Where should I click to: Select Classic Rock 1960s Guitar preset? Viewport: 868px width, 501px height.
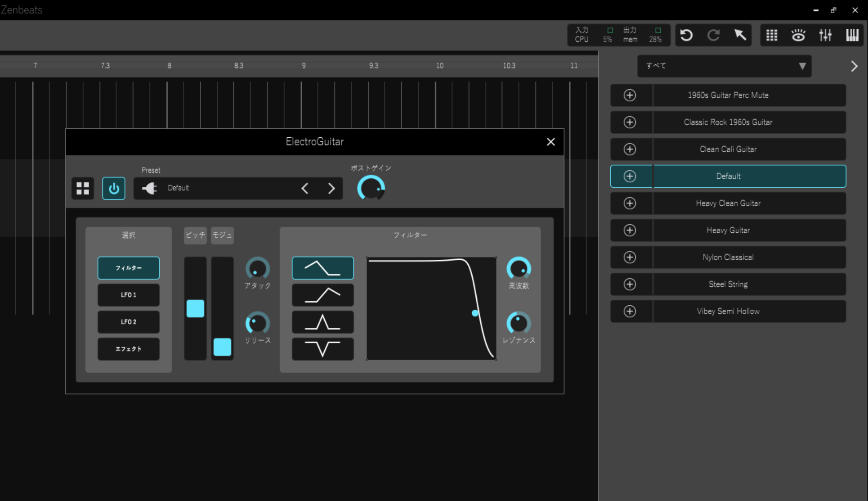point(750,122)
